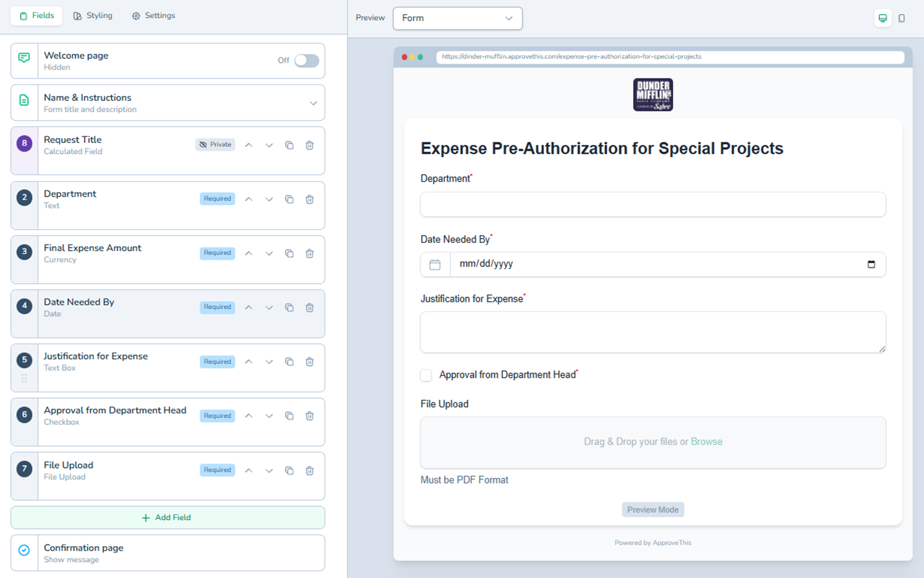
Task: Check Approval from Department Head in the preview
Action: (x=426, y=375)
